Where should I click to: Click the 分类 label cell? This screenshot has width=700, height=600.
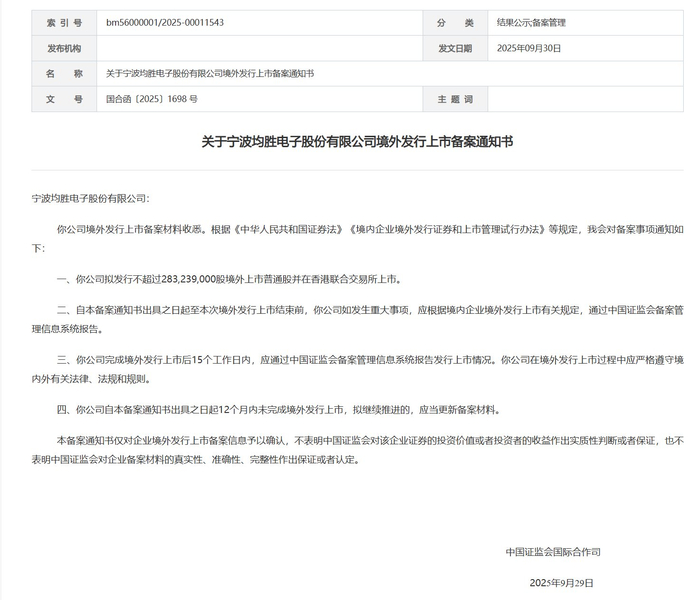(x=455, y=23)
